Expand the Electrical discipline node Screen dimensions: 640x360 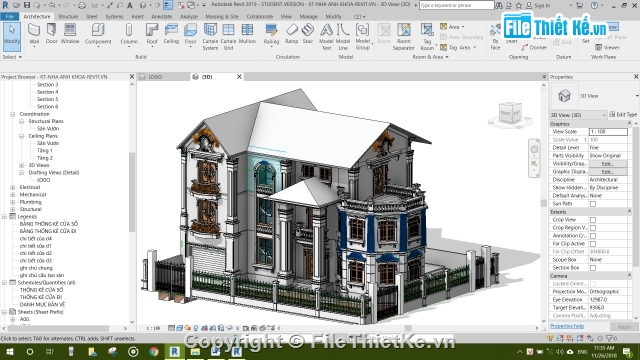(x=13, y=187)
